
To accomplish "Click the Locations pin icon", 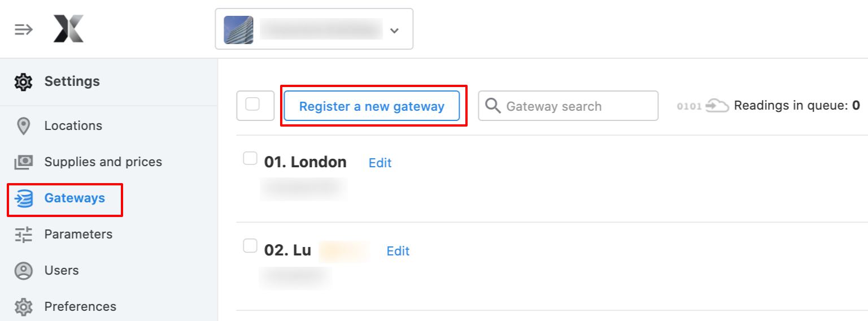I will pos(23,126).
